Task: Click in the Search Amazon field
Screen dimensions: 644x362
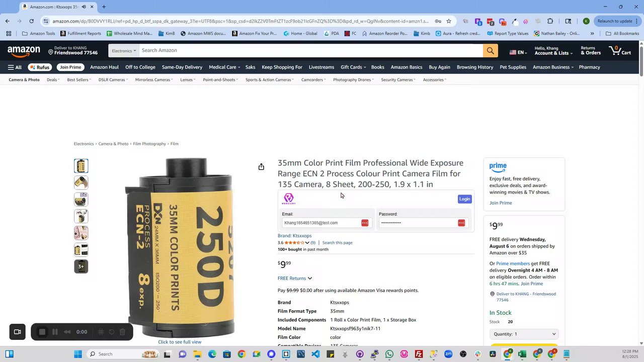Action: click(311, 51)
